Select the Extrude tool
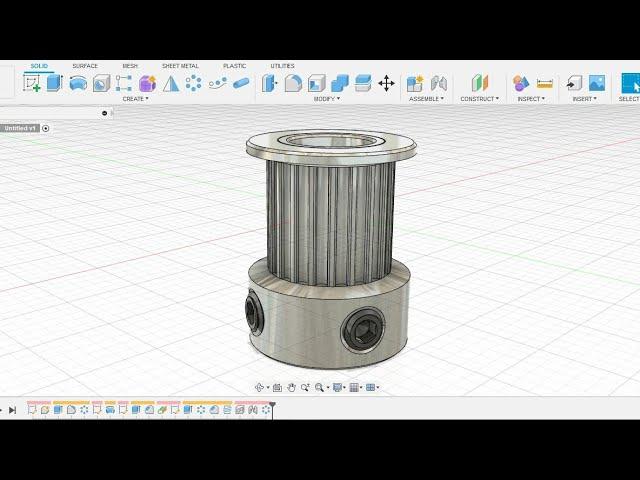The width and height of the screenshot is (640, 480). tap(54, 83)
